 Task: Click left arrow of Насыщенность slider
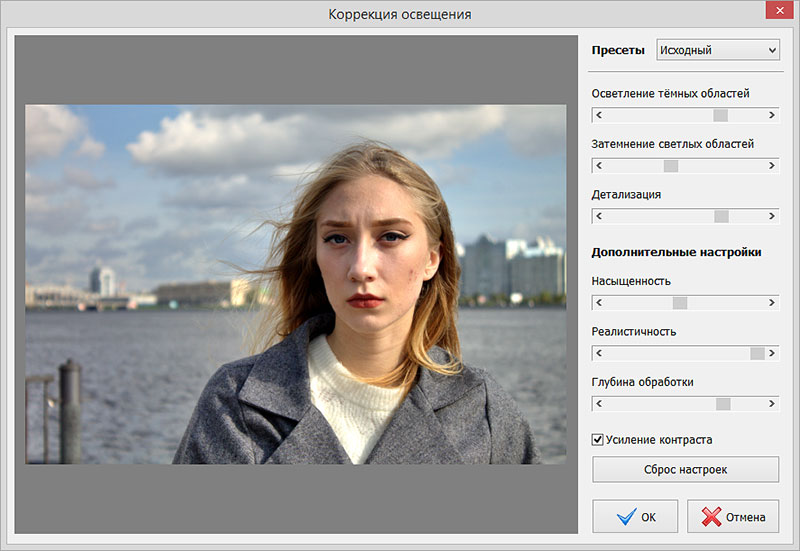pyautogui.click(x=599, y=302)
